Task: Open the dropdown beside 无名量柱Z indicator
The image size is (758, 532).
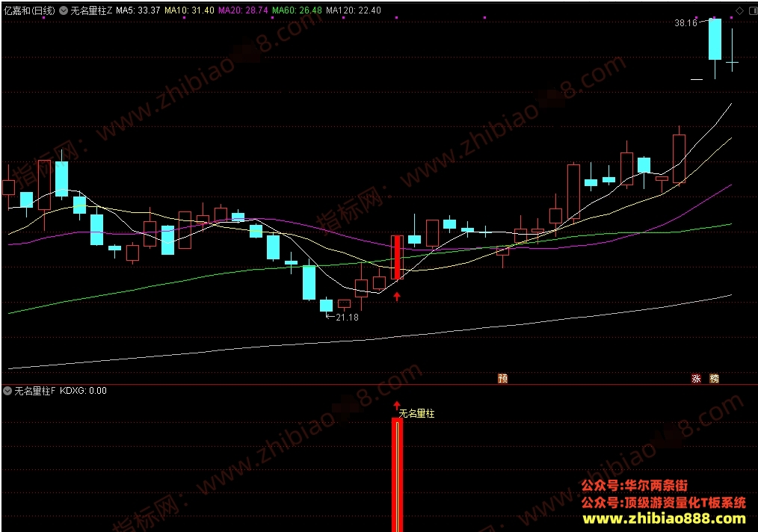Action: click(x=64, y=10)
